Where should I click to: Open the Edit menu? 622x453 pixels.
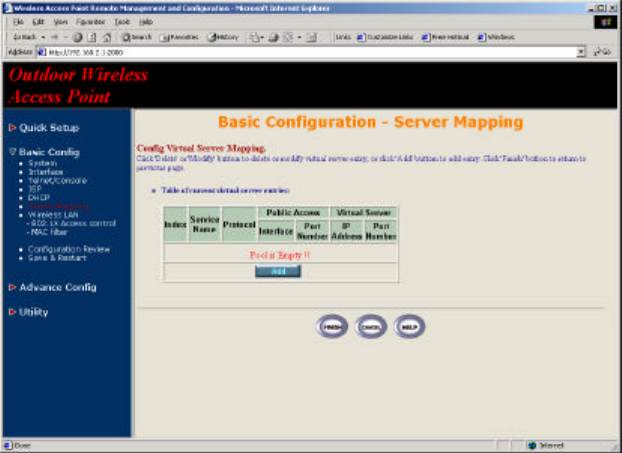coord(38,22)
